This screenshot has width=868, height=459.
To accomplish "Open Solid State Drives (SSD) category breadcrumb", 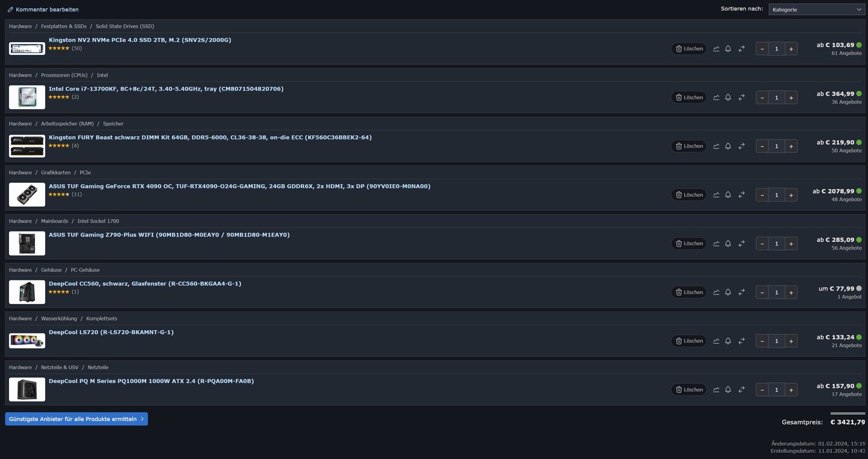I will pos(125,27).
